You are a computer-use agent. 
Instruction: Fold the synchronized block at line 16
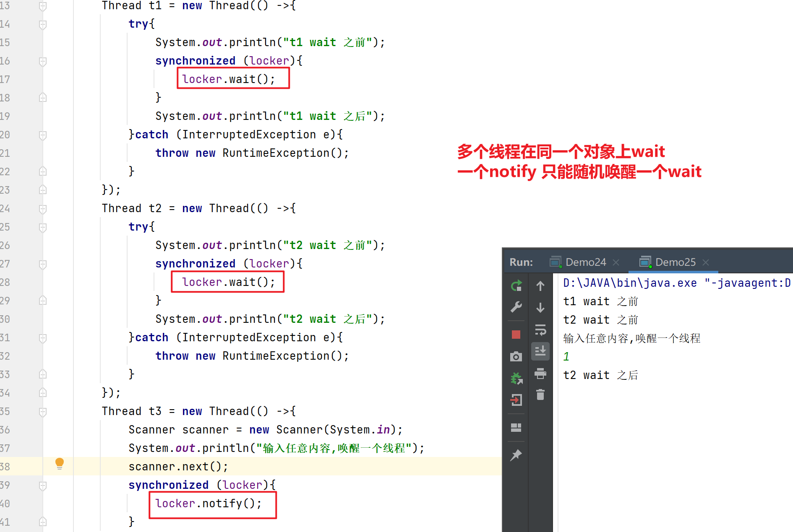point(43,62)
